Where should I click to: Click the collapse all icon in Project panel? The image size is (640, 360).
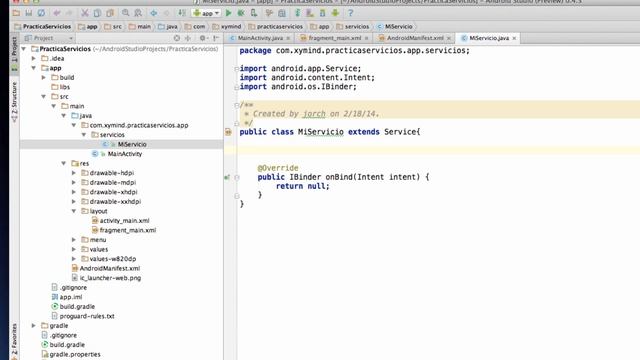pyautogui.click(x=188, y=38)
